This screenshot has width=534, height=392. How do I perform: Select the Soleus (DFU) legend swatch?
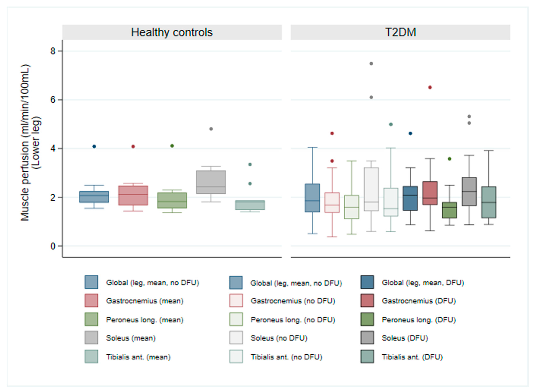tap(367, 338)
